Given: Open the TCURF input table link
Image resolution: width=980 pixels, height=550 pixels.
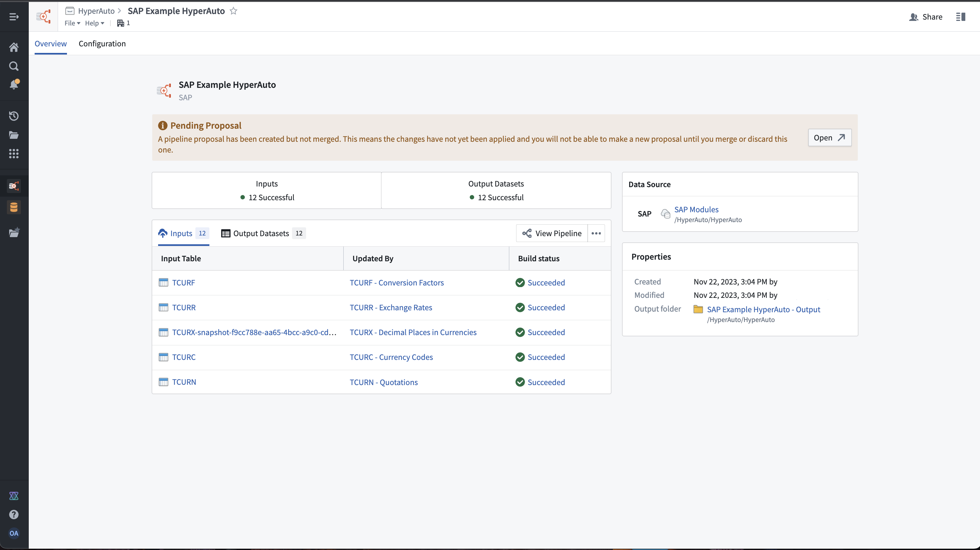Looking at the screenshot, I should [x=183, y=283].
